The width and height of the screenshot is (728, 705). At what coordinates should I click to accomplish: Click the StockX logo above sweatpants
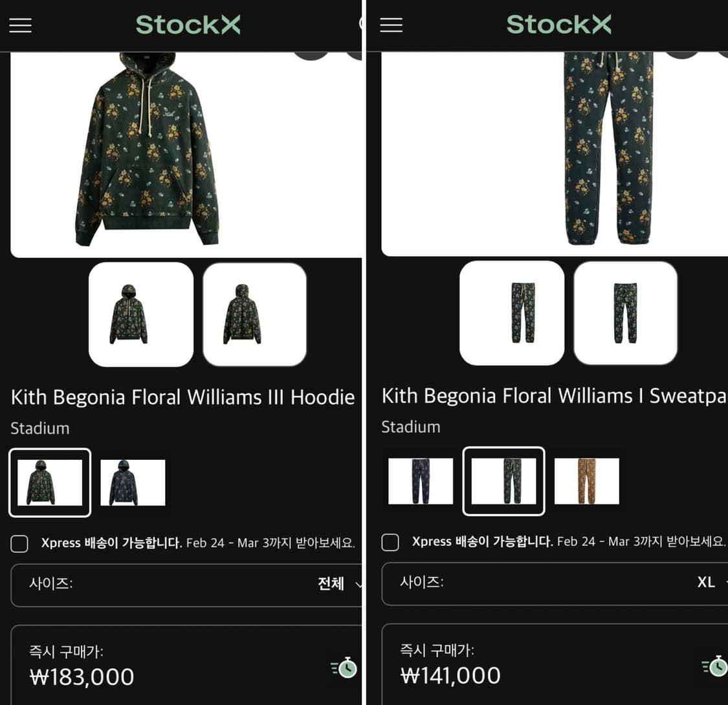558,25
